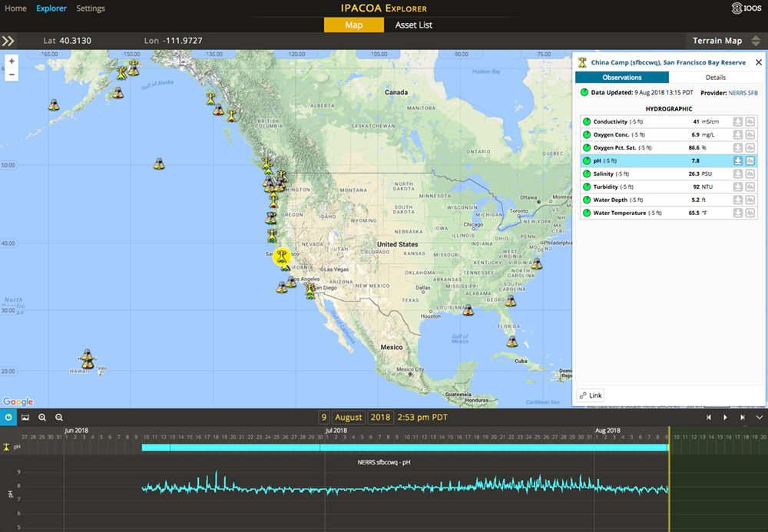The image size is (768, 532).
Task: Click the Link button in station panel
Action: pos(591,395)
